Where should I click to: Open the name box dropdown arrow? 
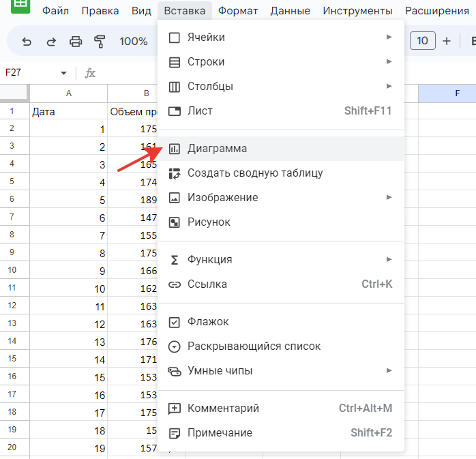coord(64,73)
